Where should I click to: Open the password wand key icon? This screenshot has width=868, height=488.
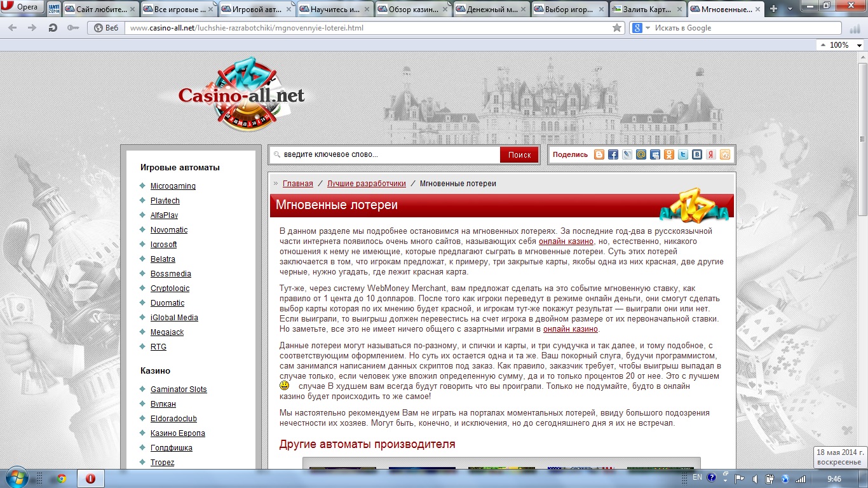(x=73, y=28)
